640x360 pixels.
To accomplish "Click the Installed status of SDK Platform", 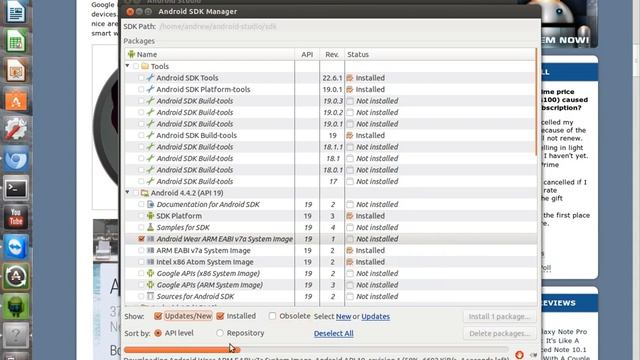I will pos(370,216).
